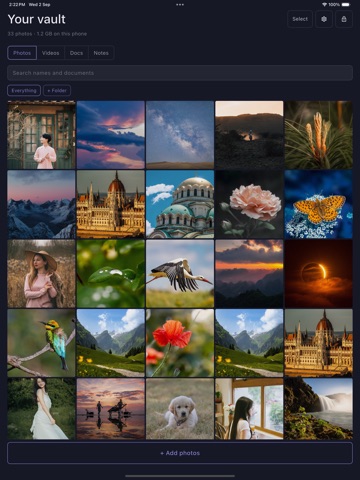Open photo of person by green doors

(x=41, y=135)
